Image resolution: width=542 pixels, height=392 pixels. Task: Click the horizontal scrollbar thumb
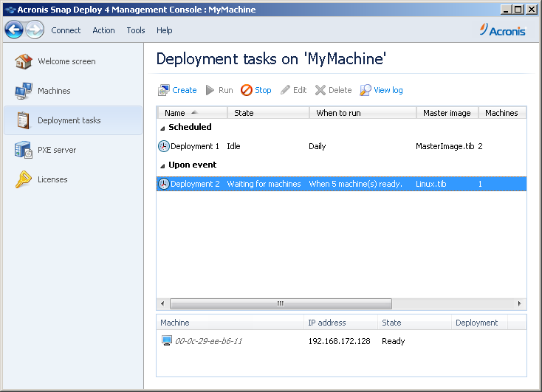click(x=281, y=303)
